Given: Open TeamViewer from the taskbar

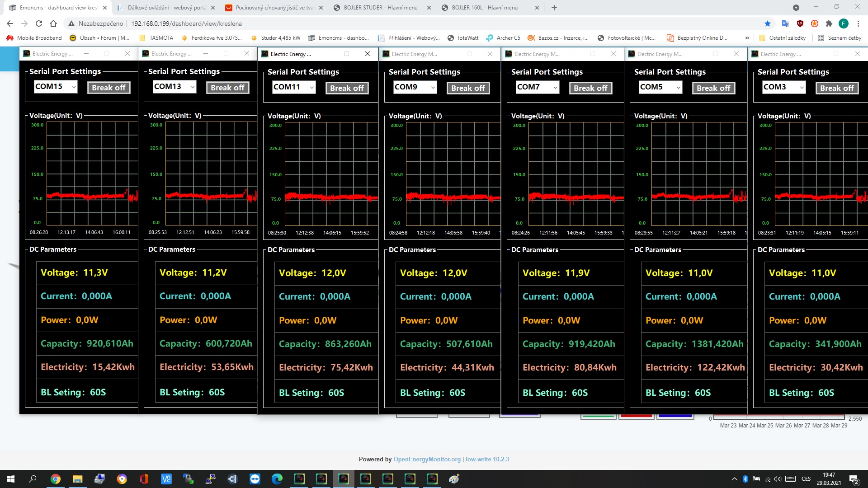Looking at the screenshot, I should 255,479.
